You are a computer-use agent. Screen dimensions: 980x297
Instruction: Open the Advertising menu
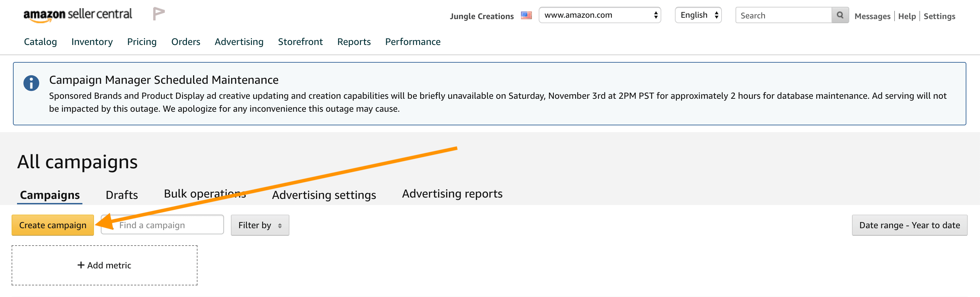click(239, 42)
